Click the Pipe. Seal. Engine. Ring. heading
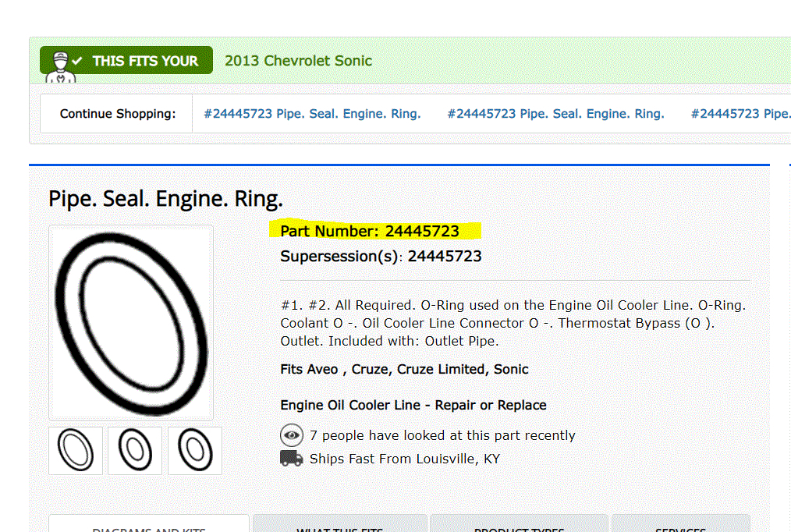This screenshot has width=791, height=532. pos(165,199)
